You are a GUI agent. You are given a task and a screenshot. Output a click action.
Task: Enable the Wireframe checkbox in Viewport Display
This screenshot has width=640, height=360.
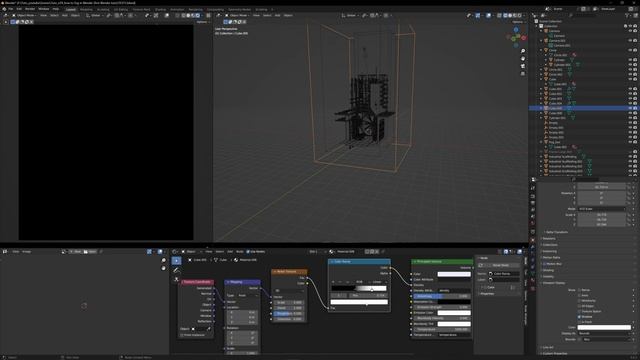(579, 301)
